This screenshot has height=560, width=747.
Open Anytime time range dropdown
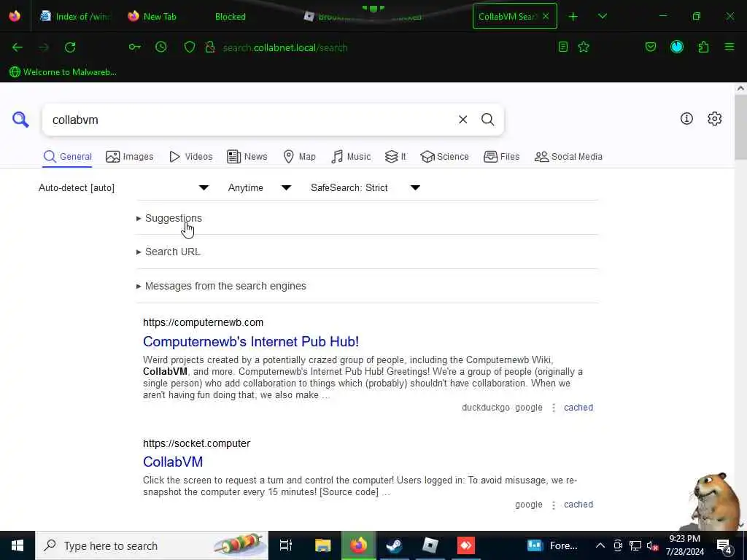[260, 187]
